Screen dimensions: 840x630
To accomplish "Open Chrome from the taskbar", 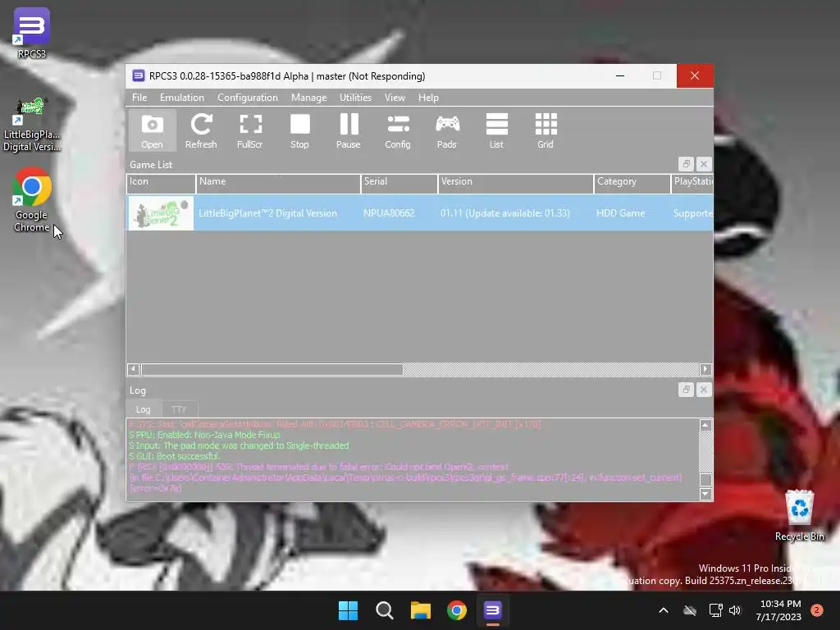I will click(457, 610).
